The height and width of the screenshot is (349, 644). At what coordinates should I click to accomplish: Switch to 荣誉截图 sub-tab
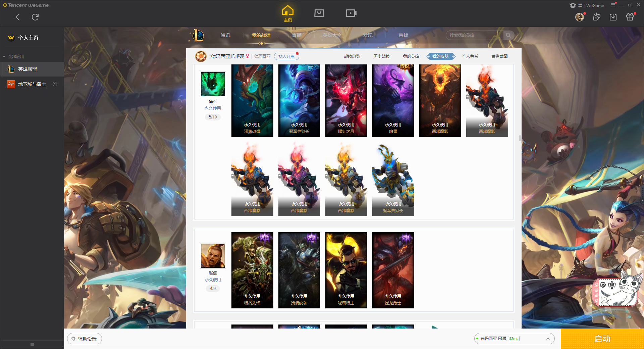[x=499, y=56]
